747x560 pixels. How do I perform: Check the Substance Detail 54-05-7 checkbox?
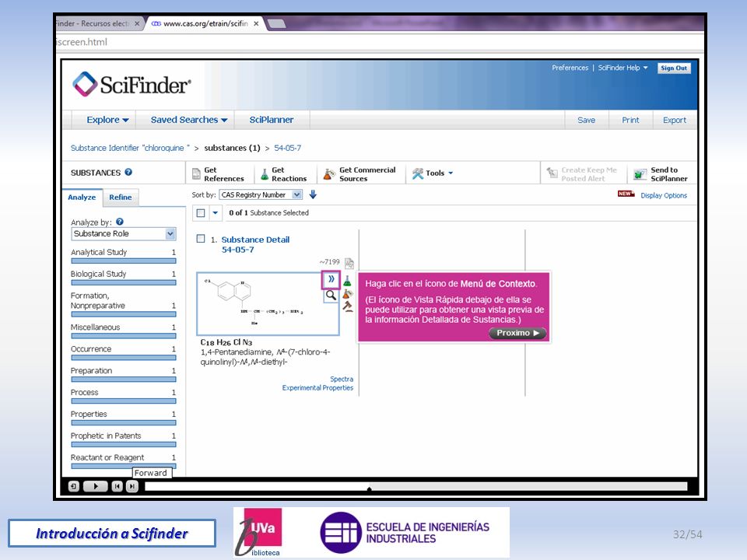[201, 239]
